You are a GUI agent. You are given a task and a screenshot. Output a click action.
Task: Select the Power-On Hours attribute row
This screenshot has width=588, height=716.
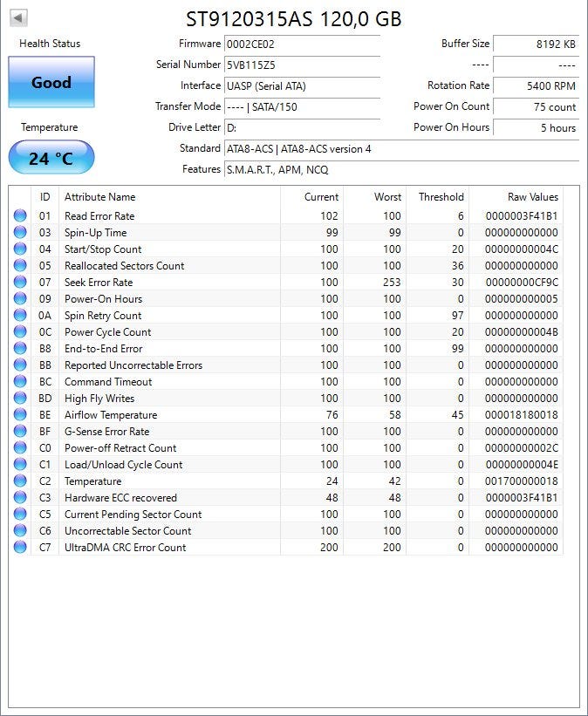(x=288, y=299)
